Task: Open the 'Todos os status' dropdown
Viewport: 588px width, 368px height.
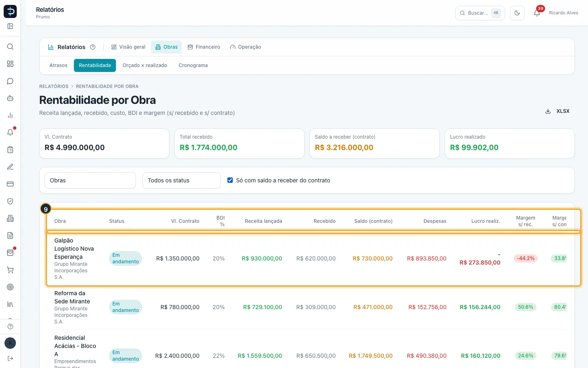Action: click(182, 180)
